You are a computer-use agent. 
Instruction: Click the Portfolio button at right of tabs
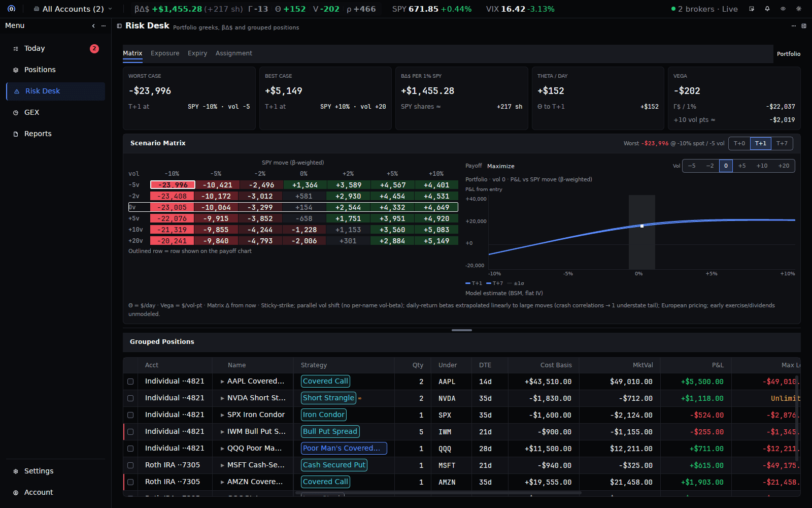(x=789, y=54)
